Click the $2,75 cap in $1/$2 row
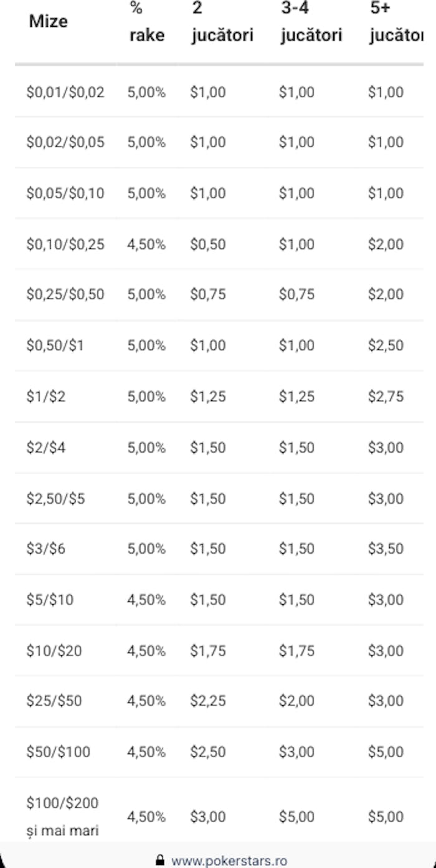The width and height of the screenshot is (436, 868). tap(386, 397)
